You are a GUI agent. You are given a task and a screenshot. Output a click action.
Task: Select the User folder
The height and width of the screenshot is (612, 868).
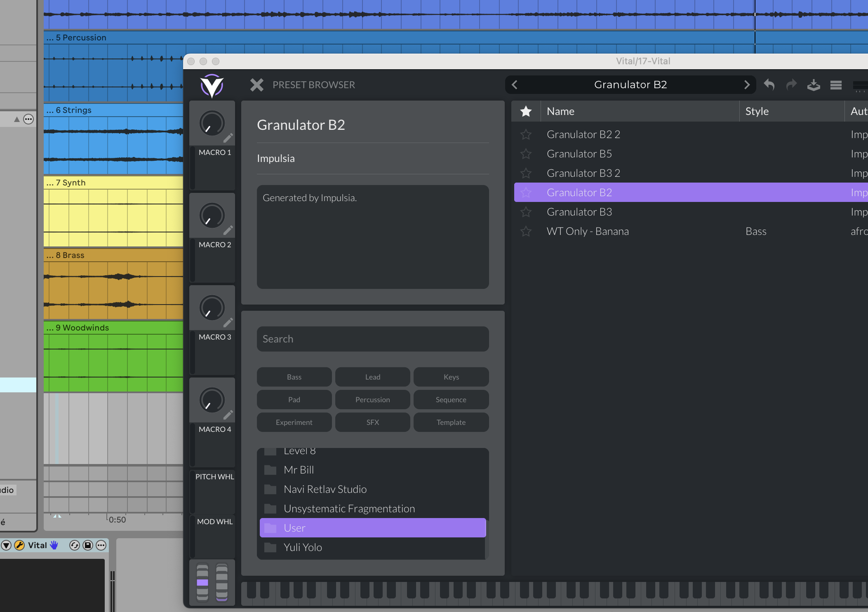pos(372,528)
